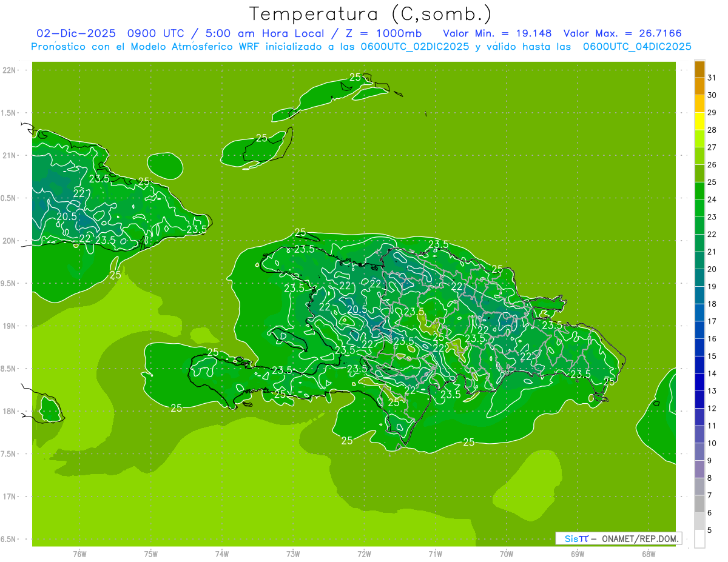Click the 20.5 contour label over Haiti

357,309
